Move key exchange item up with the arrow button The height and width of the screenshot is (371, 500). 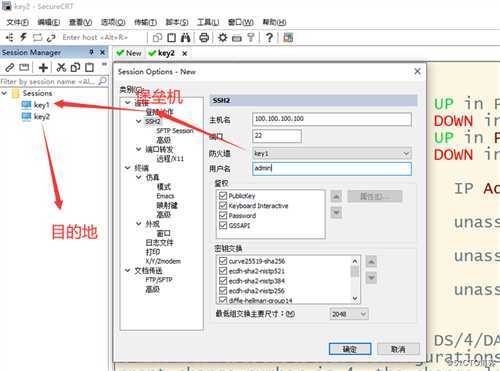tap(371, 262)
